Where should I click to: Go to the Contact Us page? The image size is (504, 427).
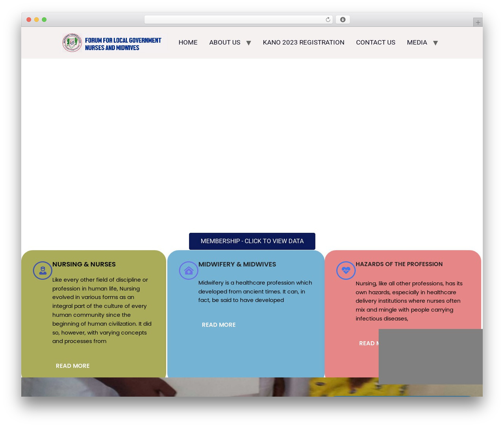tap(376, 43)
